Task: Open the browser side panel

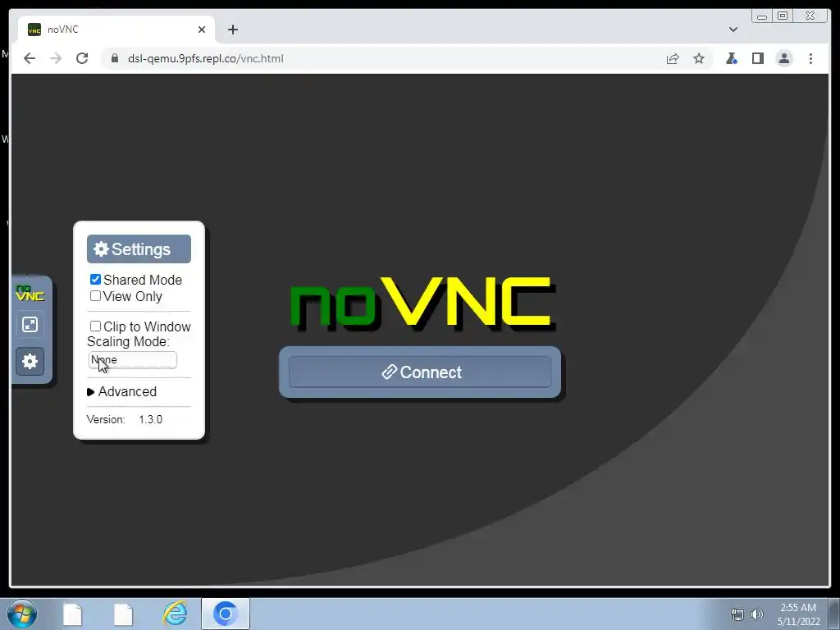Action: pos(757,58)
